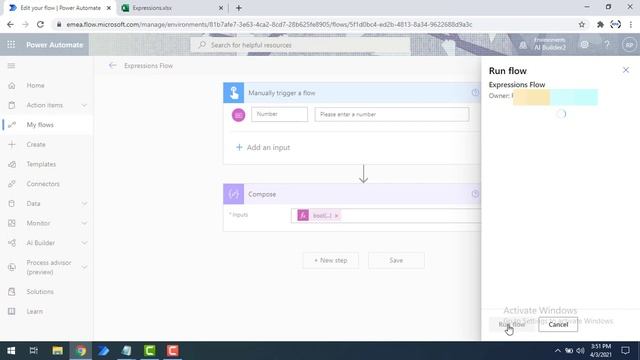Open the settings gear in header

584,44
